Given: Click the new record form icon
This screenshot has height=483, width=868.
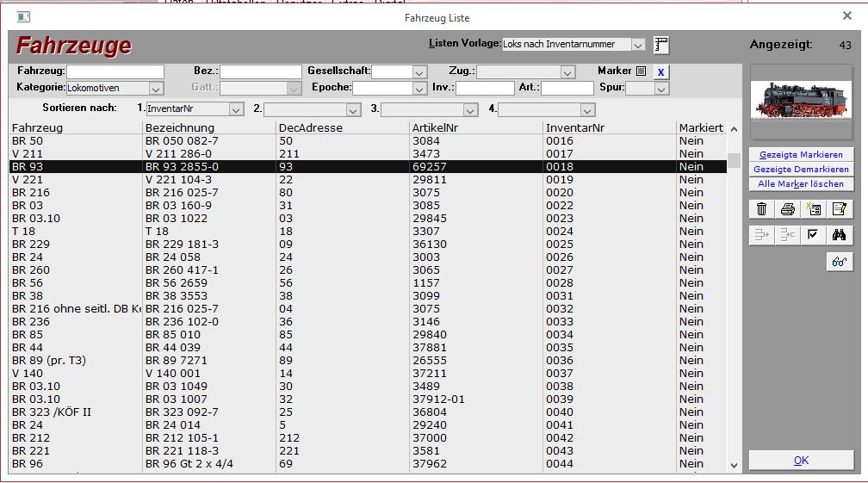Looking at the screenshot, I should (813, 209).
